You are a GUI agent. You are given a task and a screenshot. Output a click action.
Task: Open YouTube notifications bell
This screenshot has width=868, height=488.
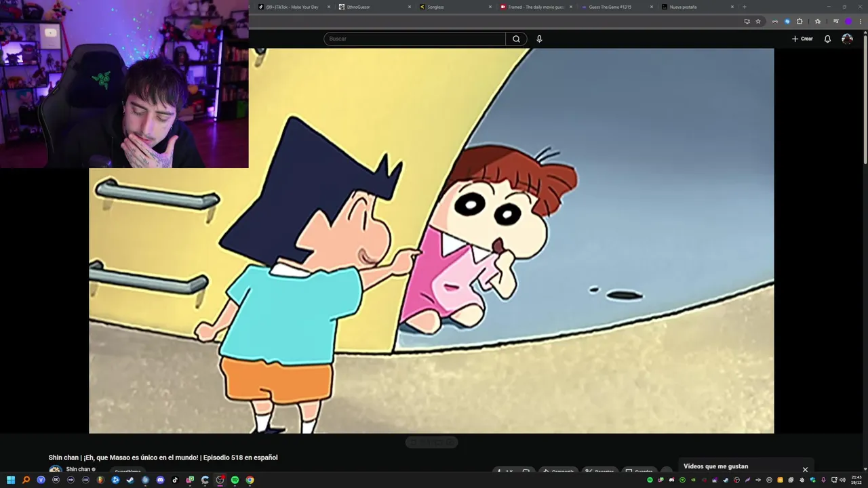[x=827, y=39]
